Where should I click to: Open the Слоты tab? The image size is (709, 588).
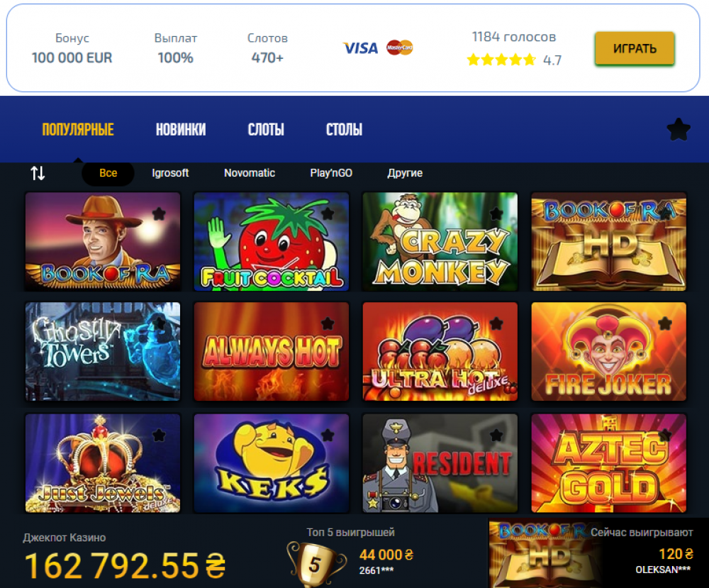pyautogui.click(x=266, y=130)
